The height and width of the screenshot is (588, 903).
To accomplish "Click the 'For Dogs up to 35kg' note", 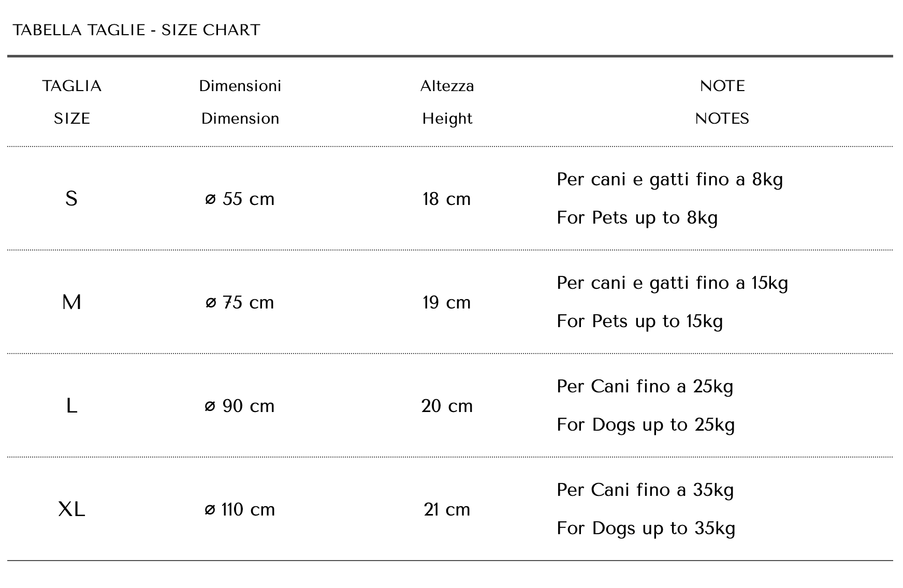I will tap(646, 528).
